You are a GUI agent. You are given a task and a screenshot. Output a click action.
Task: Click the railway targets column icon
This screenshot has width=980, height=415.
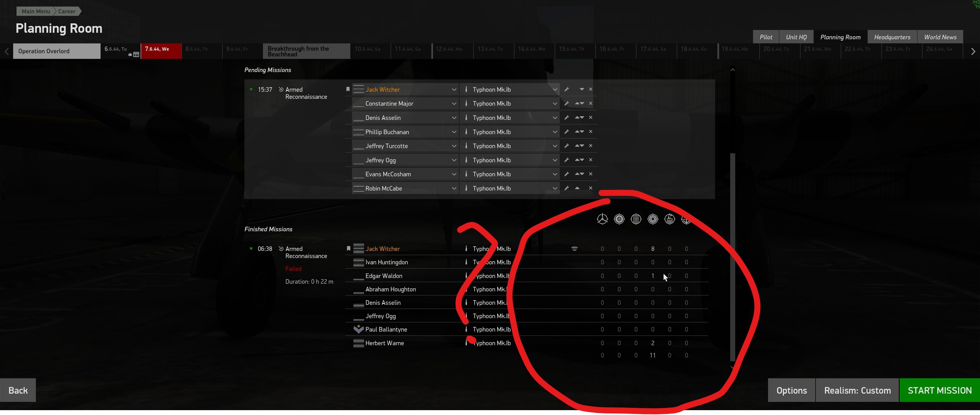pos(636,219)
